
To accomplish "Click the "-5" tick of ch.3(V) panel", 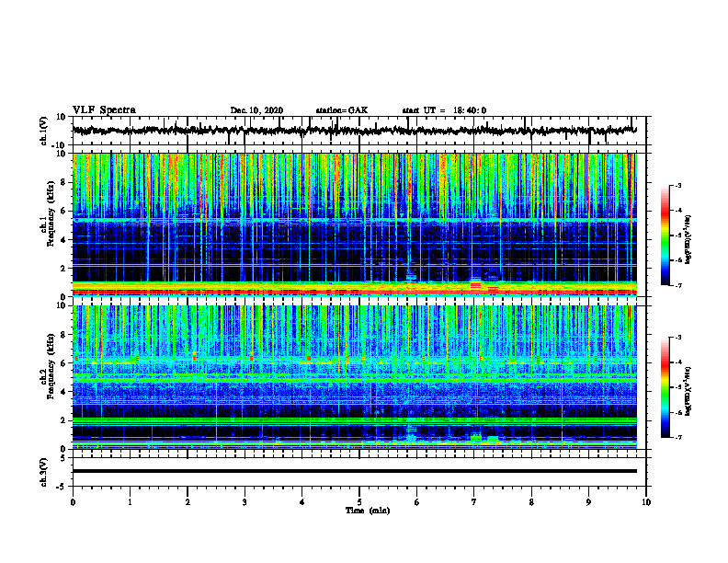I will [x=63, y=487].
